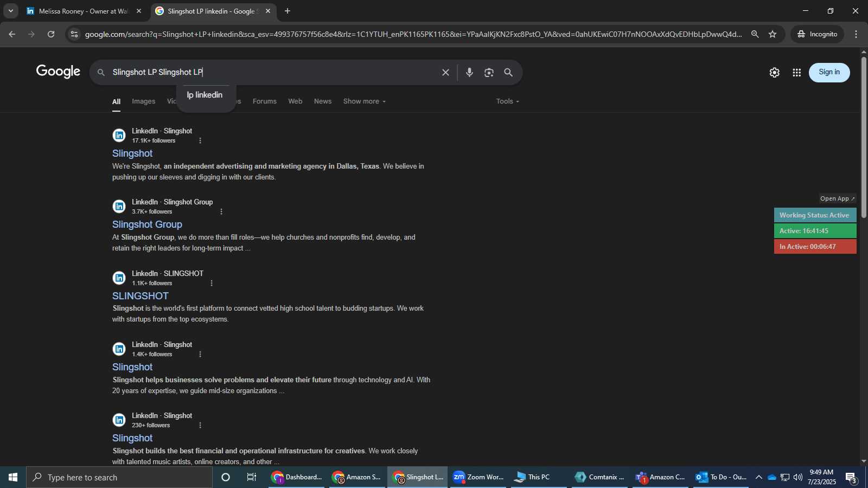Image resolution: width=868 pixels, height=488 pixels.
Task: Switch to the Images results tab
Action: 143,101
